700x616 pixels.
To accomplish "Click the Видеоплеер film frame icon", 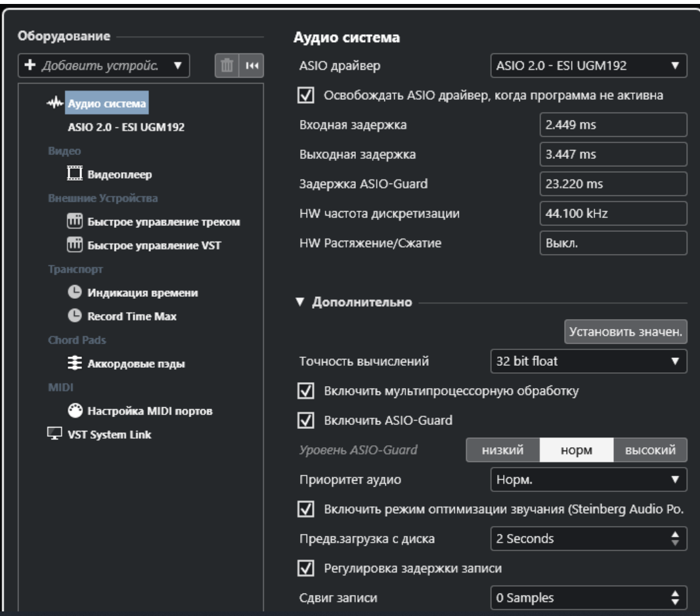I will pyautogui.click(x=76, y=175).
